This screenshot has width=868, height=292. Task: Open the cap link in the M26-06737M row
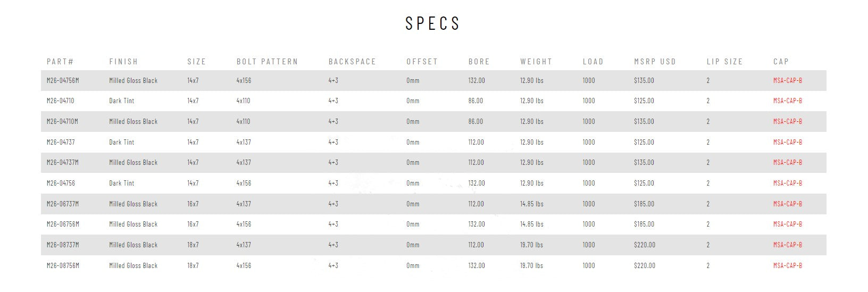787,204
